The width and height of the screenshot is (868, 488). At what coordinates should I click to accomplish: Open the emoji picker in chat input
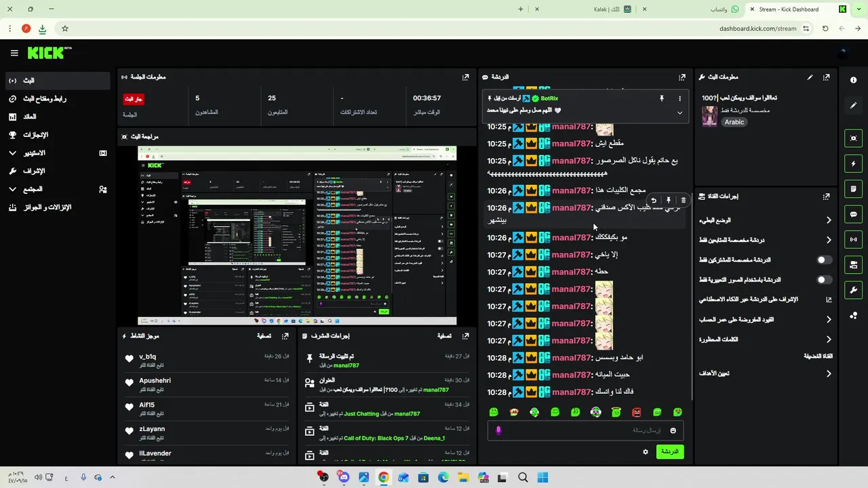(x=673, y=430)
